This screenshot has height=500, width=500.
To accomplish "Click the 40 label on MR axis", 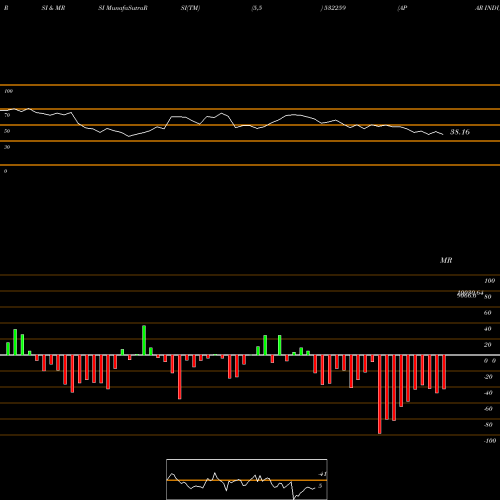I will (488, 329).
